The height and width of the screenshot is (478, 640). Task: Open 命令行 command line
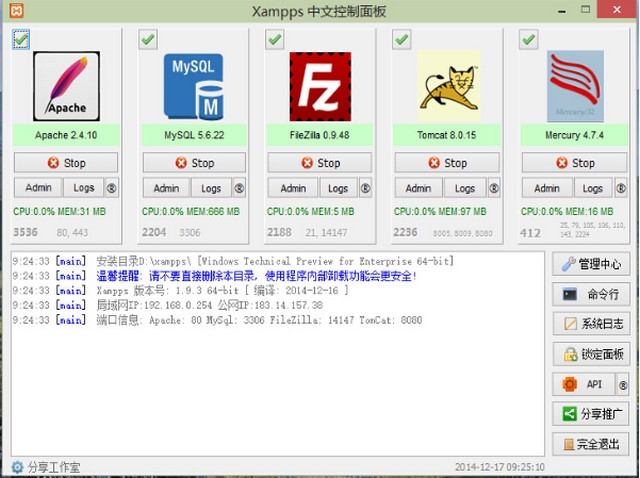point(591,294)
